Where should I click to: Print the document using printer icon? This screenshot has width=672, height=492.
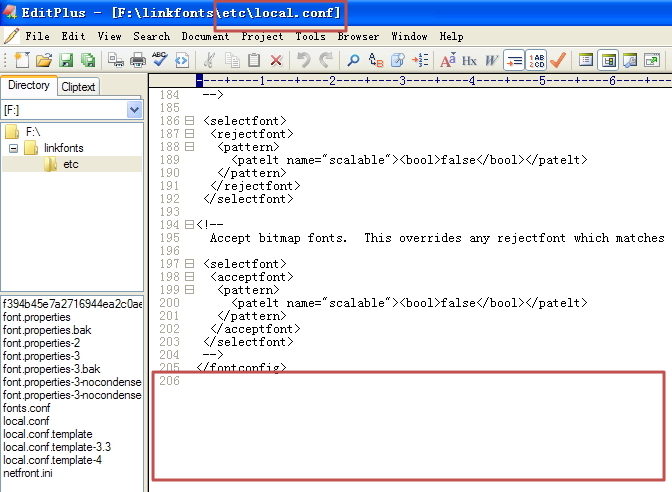[138, 60]
